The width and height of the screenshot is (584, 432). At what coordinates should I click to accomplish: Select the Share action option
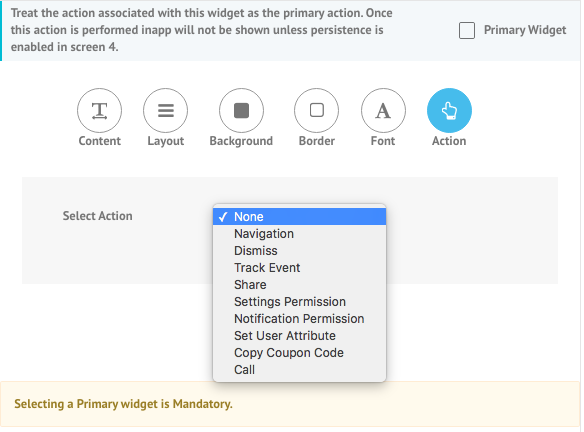299,285
